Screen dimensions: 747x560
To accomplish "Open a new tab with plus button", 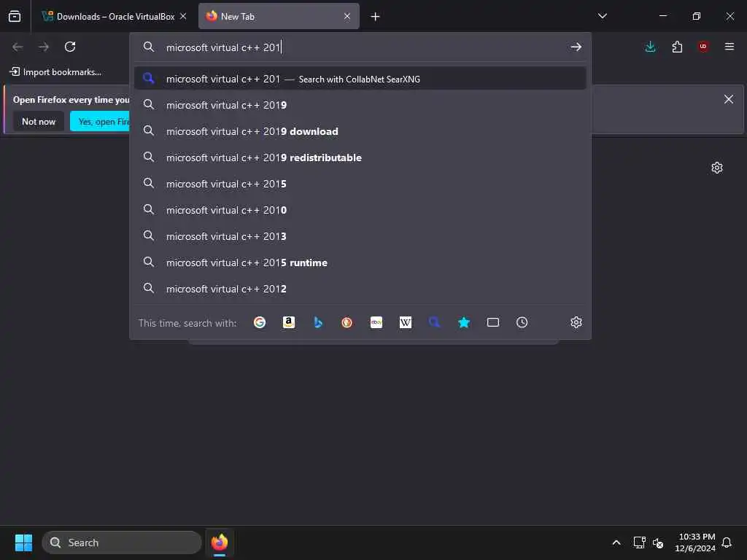I will [x=376, y=17].
